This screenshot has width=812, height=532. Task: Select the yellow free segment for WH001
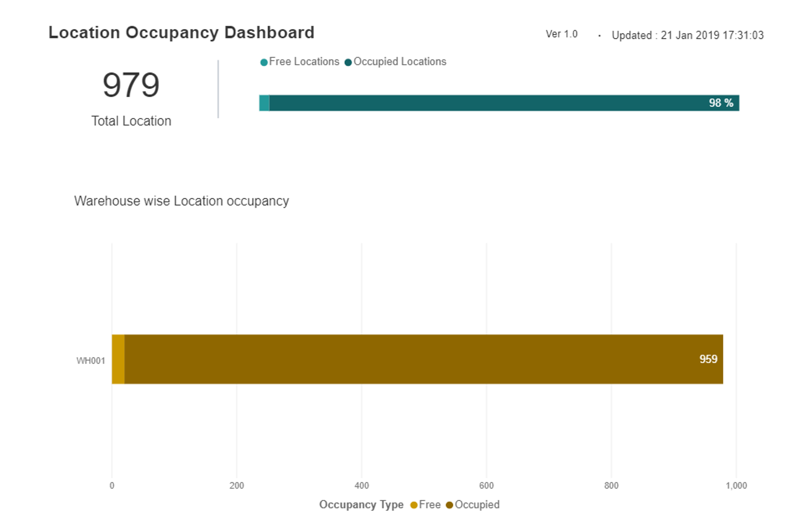coord(118,359)
